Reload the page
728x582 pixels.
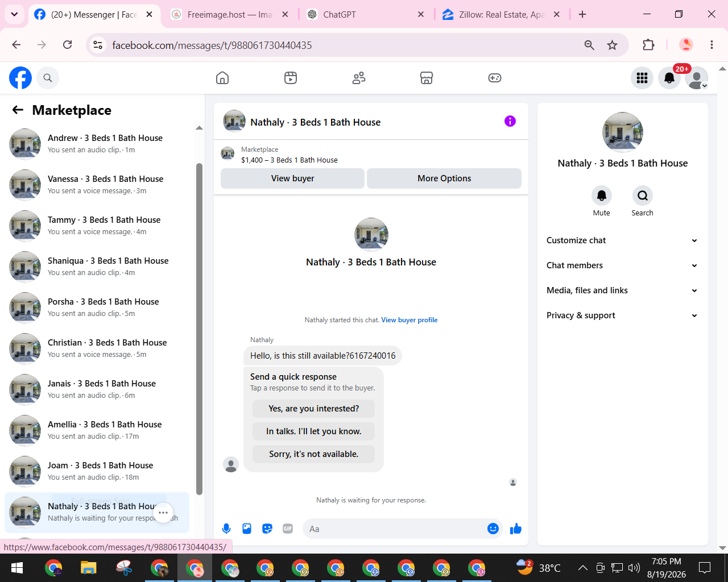[x=67, y=45]
